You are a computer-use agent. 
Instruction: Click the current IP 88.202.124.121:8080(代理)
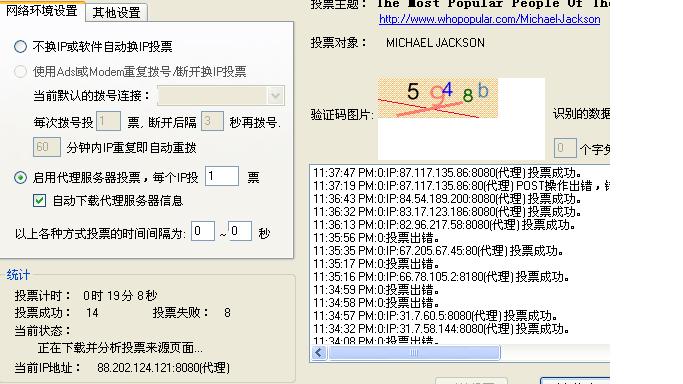[x=163, y=368]
